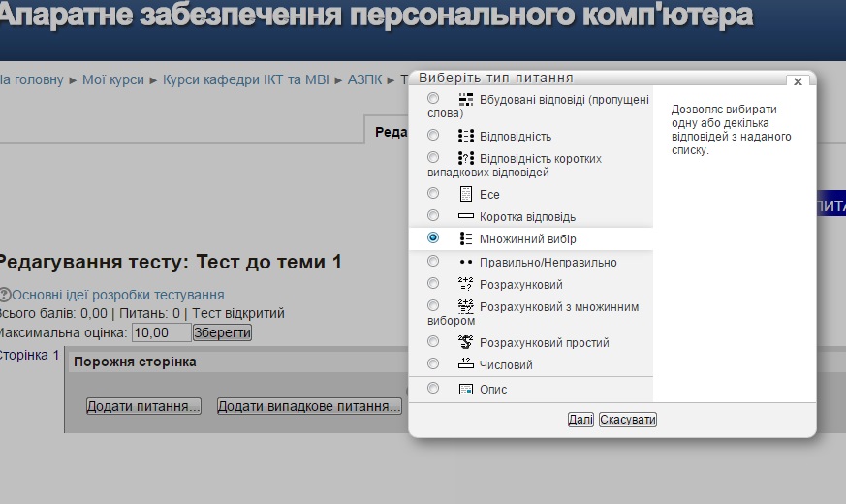This screenshot has height=504, width=846.
Task: Click the embedded answers (Cloze) question icon
Action: coord(465,99)
